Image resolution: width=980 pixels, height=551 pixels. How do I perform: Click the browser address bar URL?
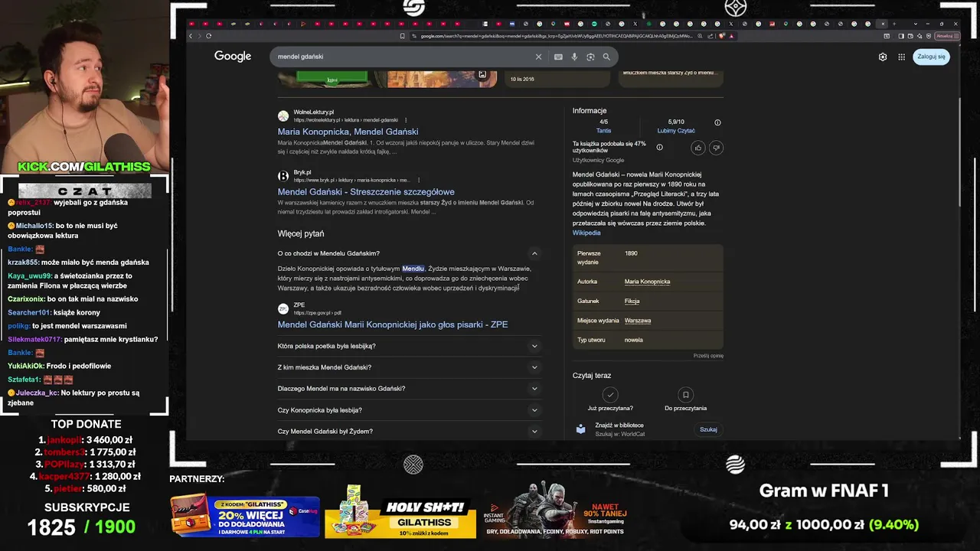(x=557, y=36)
